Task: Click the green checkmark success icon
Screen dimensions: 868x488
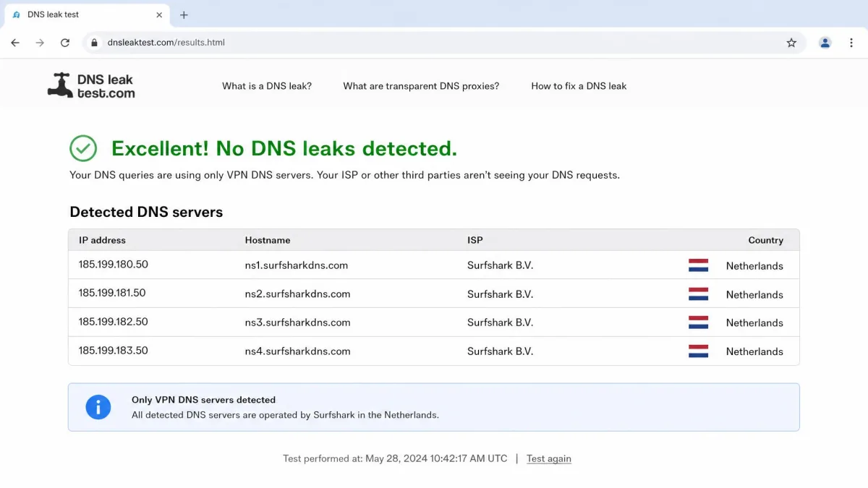Action: click(x=83, y=148)
